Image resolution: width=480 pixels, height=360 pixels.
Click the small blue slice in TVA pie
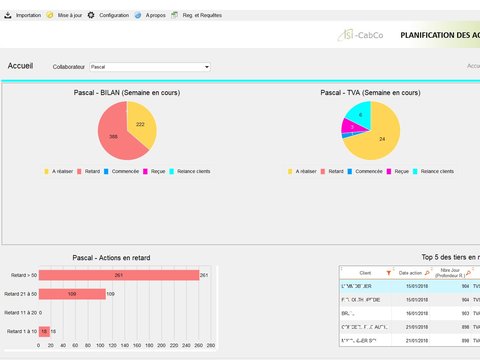(x=348, y=135)
